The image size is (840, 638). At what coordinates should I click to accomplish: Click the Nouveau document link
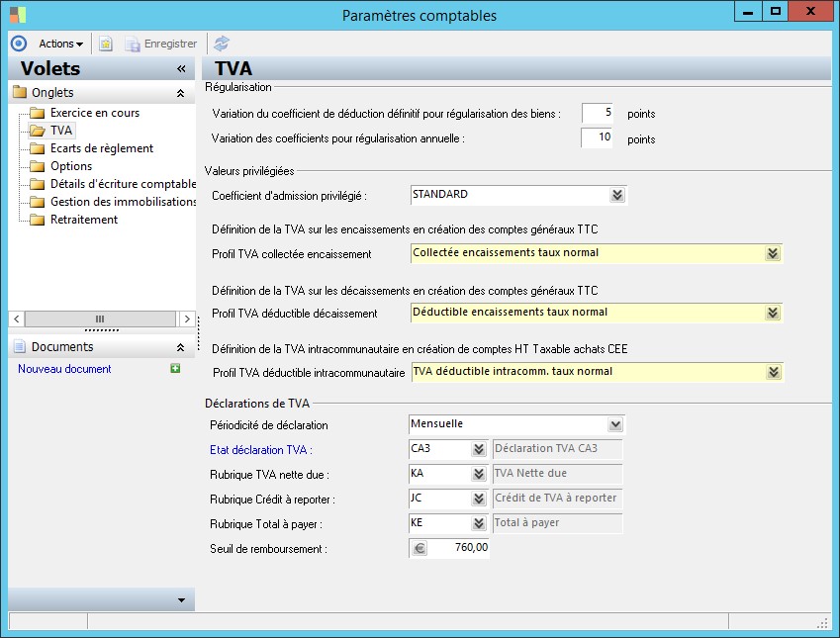(64, 369)
